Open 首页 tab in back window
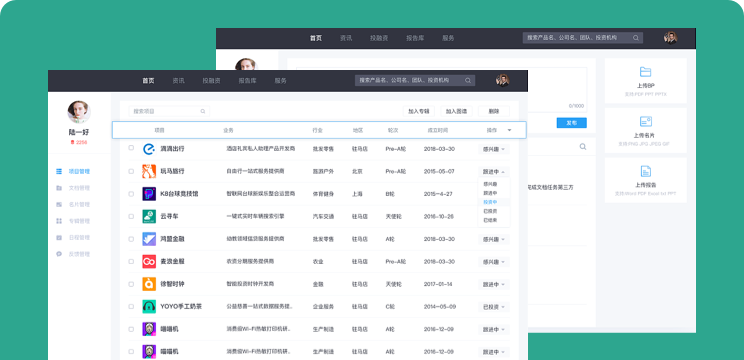Viewport: 744px width, 360px height. click(x=316, y=38)
